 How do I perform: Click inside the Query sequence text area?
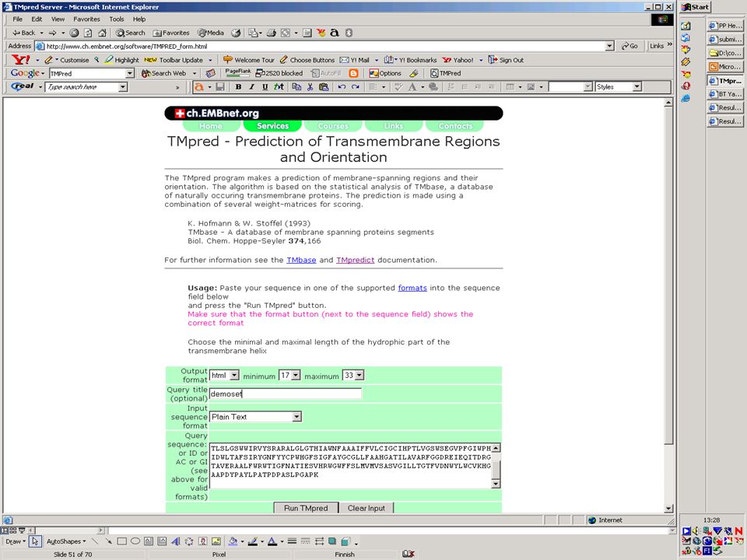(x=350, y=466)
